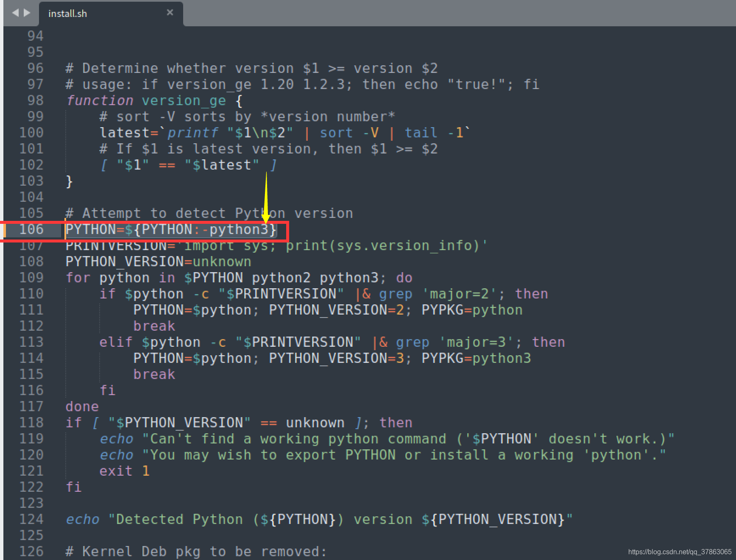This screenshot has height=560, width=736.
Task: Click comment 'Kernel Deb pkg to be removed'
Action: pyautogui.click(x=197, y=552)
